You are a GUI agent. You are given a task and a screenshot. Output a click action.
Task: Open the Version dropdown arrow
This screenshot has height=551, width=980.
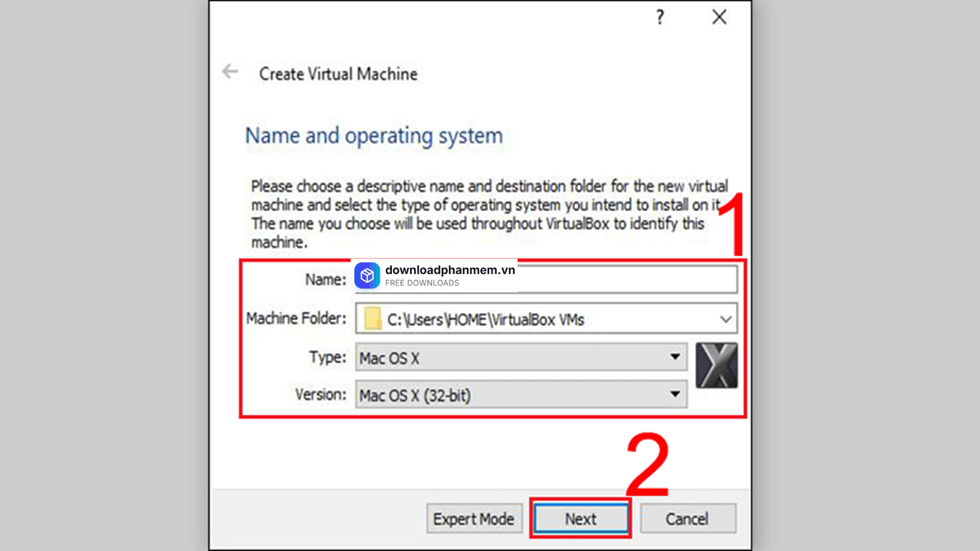click(x=675, y=395)
